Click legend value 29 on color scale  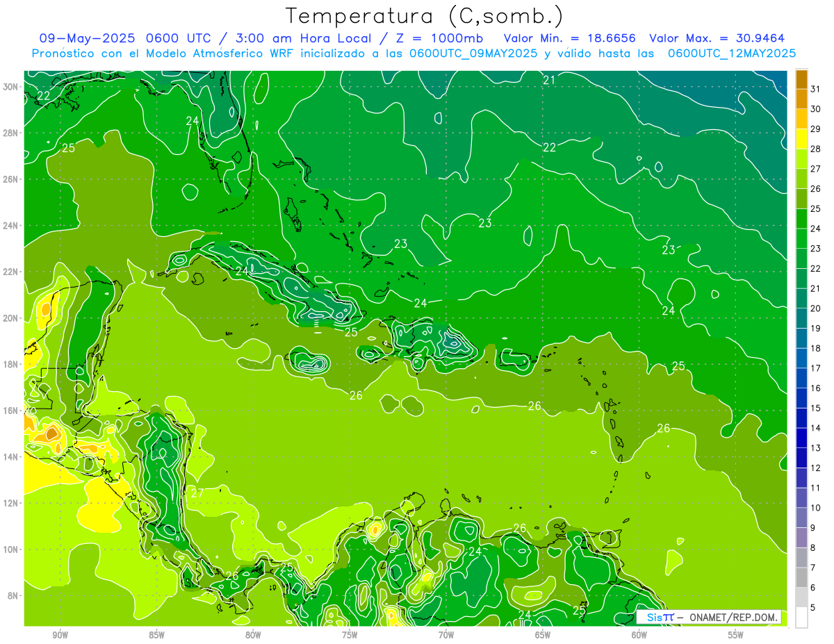(x=815, y=129)
